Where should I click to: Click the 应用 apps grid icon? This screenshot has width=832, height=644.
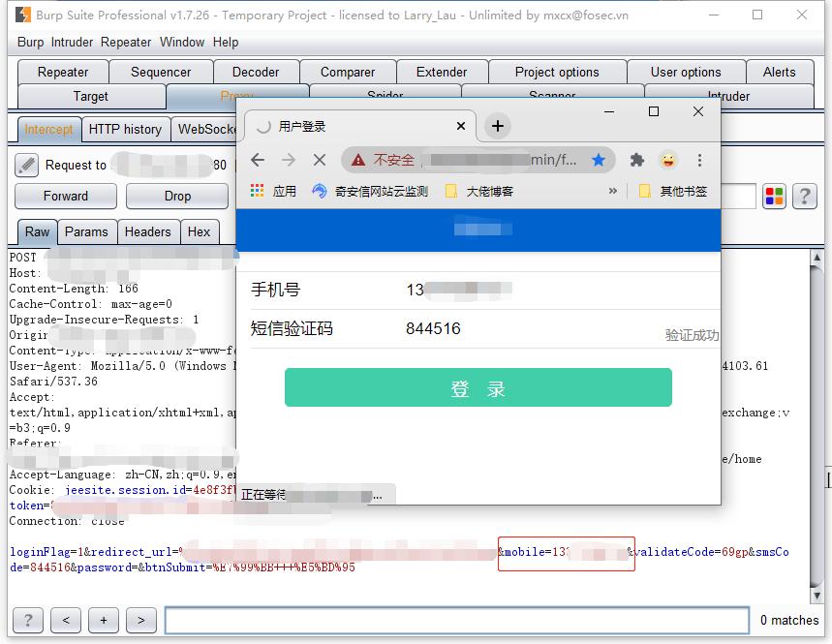click(256, 191)
